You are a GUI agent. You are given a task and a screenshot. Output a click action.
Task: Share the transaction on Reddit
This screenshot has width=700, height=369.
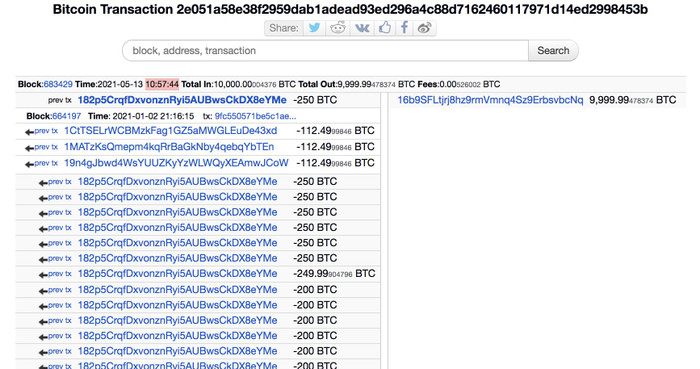(x=338, y=28)
